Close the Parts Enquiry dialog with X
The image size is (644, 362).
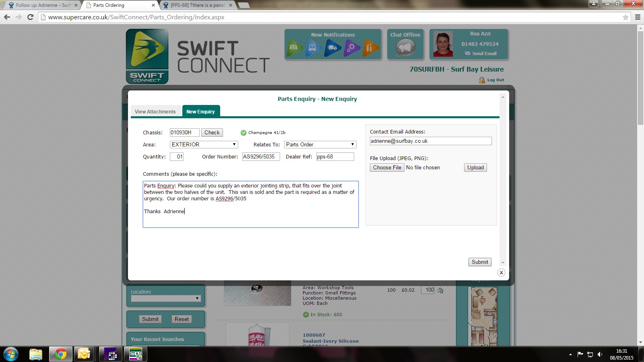coord(501,273)
